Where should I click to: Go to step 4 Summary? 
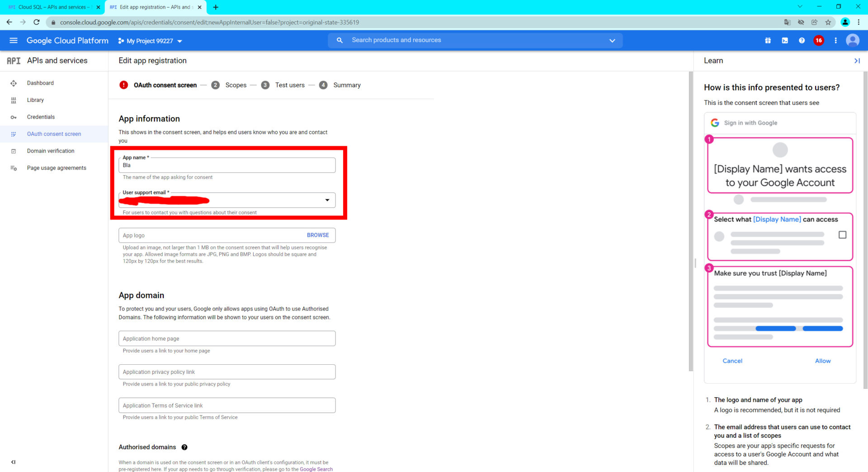pyautogui.click(x=340, y=85)
